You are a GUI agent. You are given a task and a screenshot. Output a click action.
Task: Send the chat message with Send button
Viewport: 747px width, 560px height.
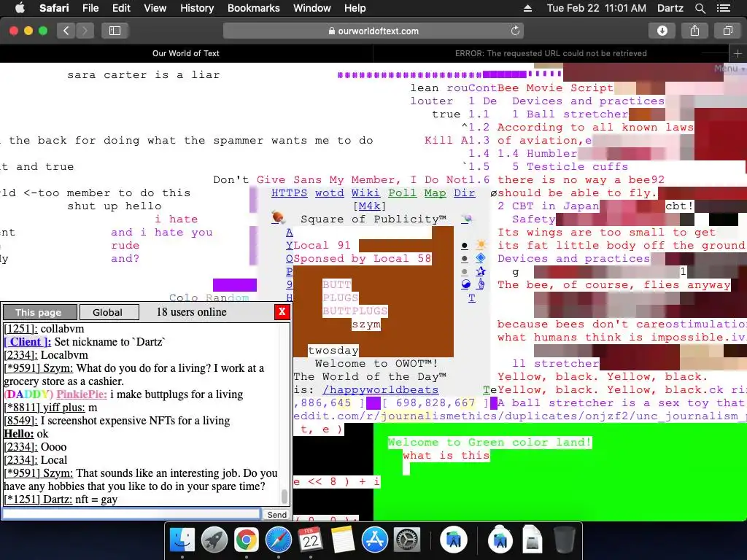(276, 514)
